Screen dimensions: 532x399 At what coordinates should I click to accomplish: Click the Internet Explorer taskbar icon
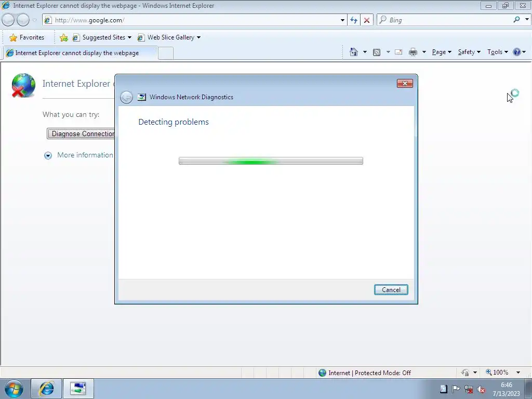coord(46,389)
